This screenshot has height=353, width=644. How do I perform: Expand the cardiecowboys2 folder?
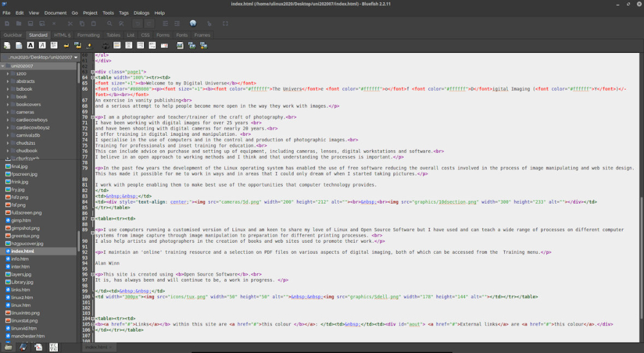pyautogui.click(x=8, y=128)
